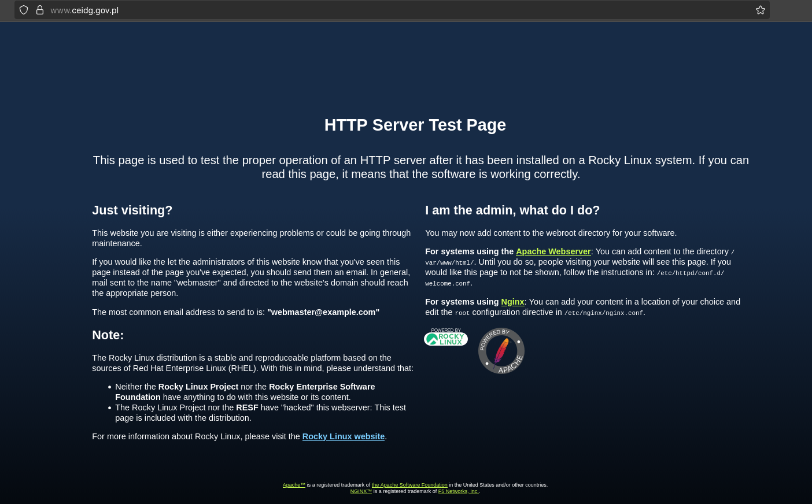Open the Apache Software Foundation footer link
This screenshot has width=812, height=504.
click(x=409, y=485)
